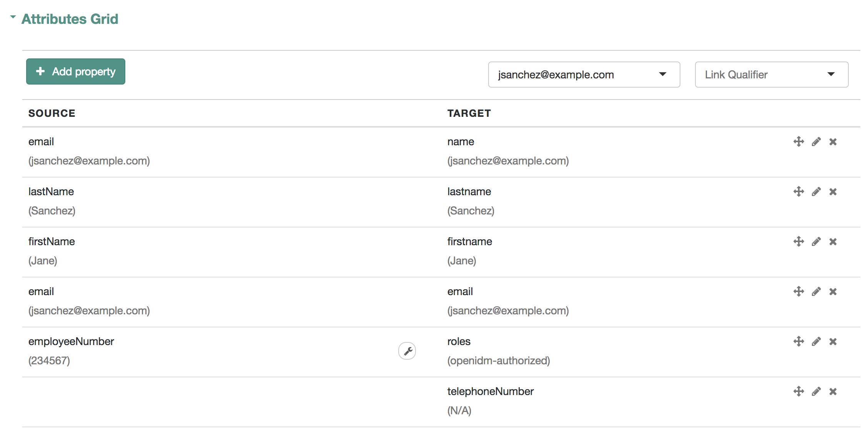Click the (234567) sample value
The height and width of the screenshot is (435, 868).
tap(49, 360)
